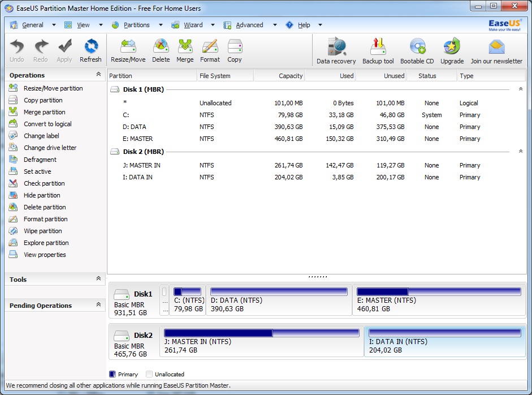The image size is (532, 395).
Task: Click the Wipe partition sidebar icon
Action: pos(13,231)
